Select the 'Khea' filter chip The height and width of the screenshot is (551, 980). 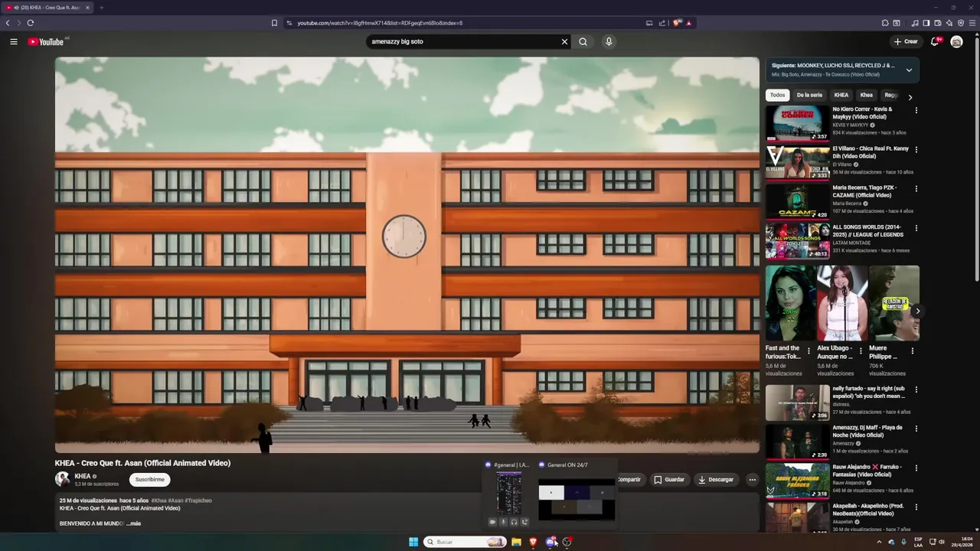[866, 95]
